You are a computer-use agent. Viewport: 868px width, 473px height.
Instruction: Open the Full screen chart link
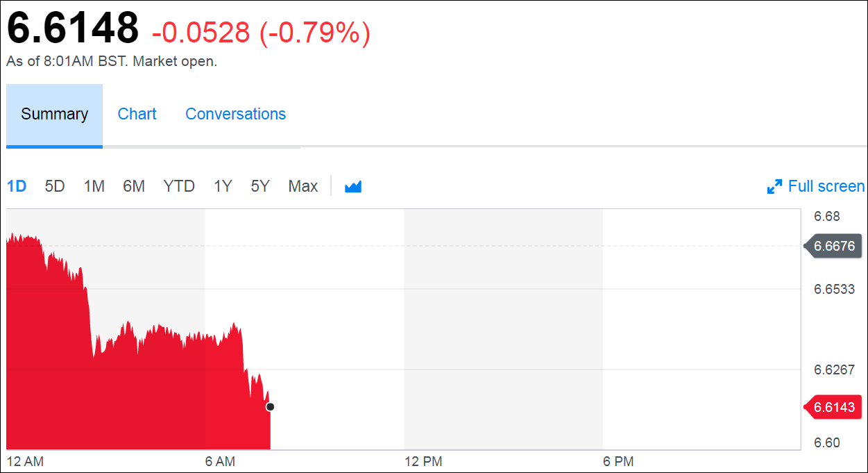click(x=826, y=186)
